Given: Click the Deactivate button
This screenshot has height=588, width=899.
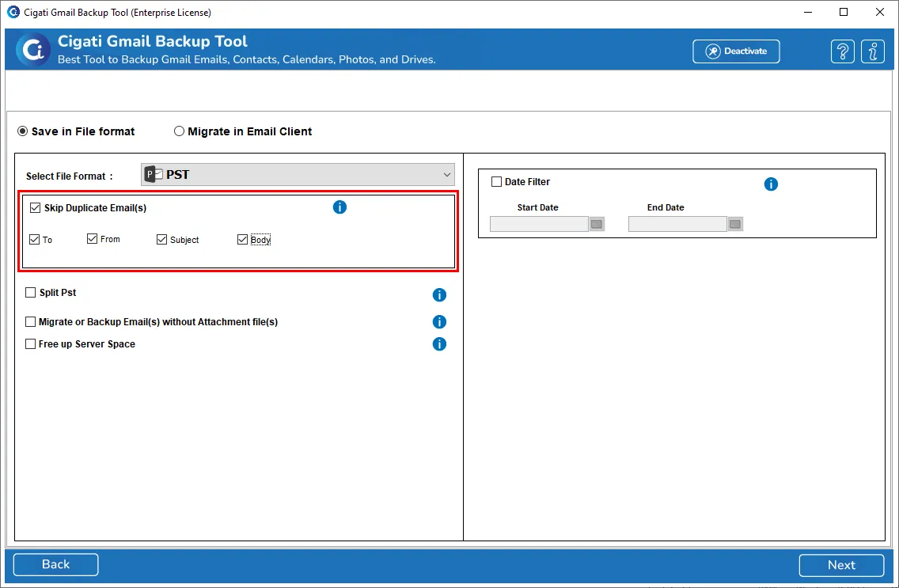Looking at the screenshot, I should point(736,51).
